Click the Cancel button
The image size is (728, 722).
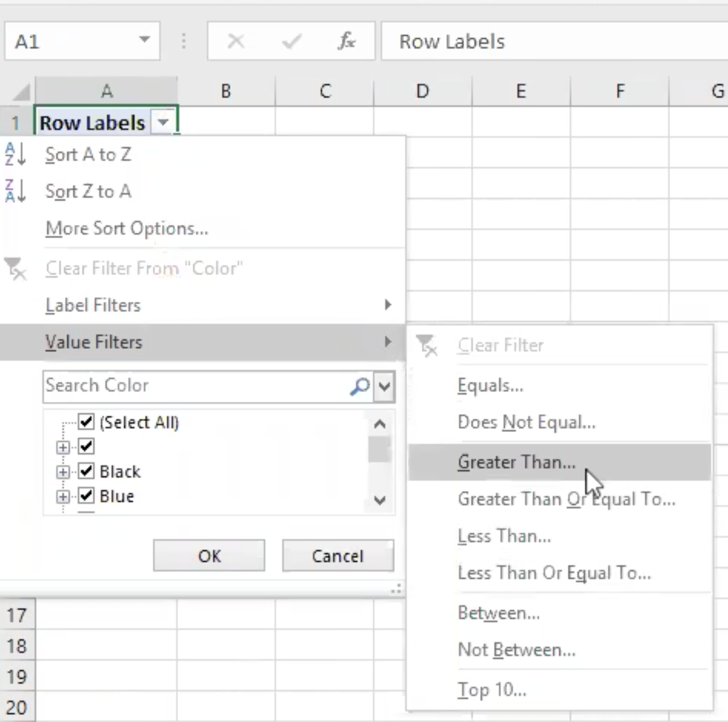pos(338,556)
